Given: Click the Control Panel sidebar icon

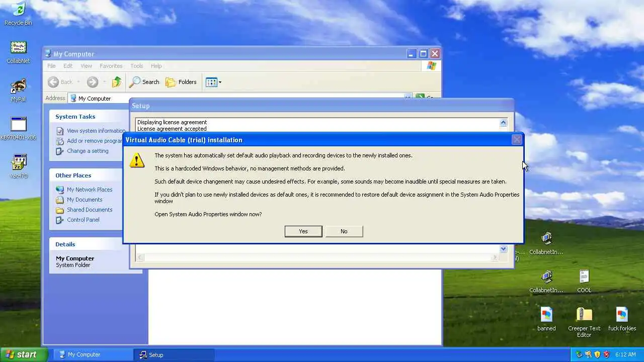Looking at the screenshot, I should [60, 220].
